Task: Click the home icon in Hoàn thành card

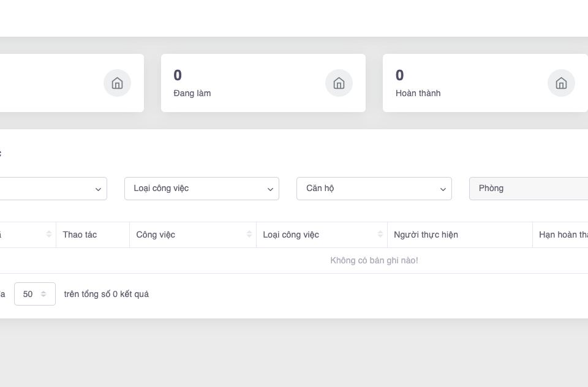Action: 560,83
